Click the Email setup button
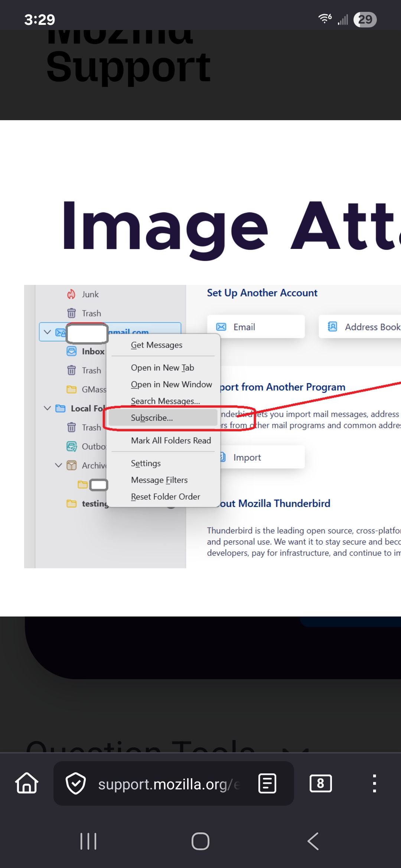Viewport: 401px width, 868px height. 256,327
